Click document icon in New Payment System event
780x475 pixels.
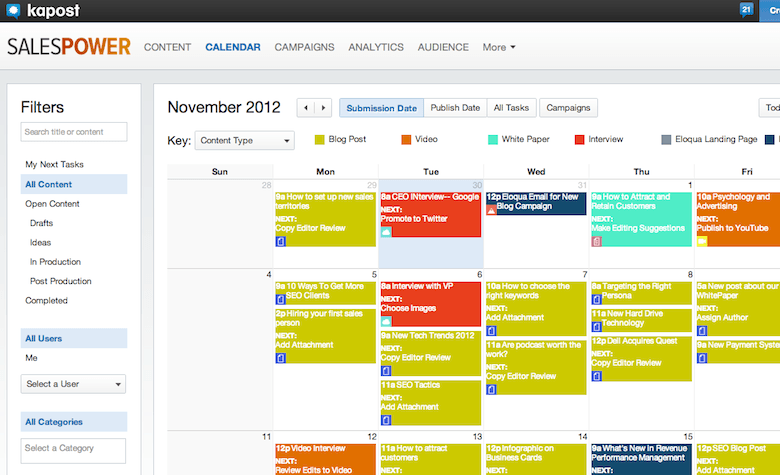[702, 358]
